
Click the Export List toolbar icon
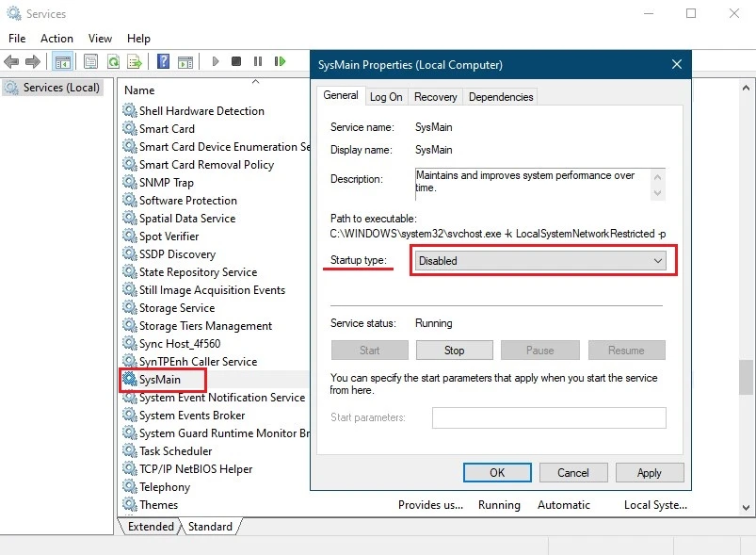[x=135, y=61]
